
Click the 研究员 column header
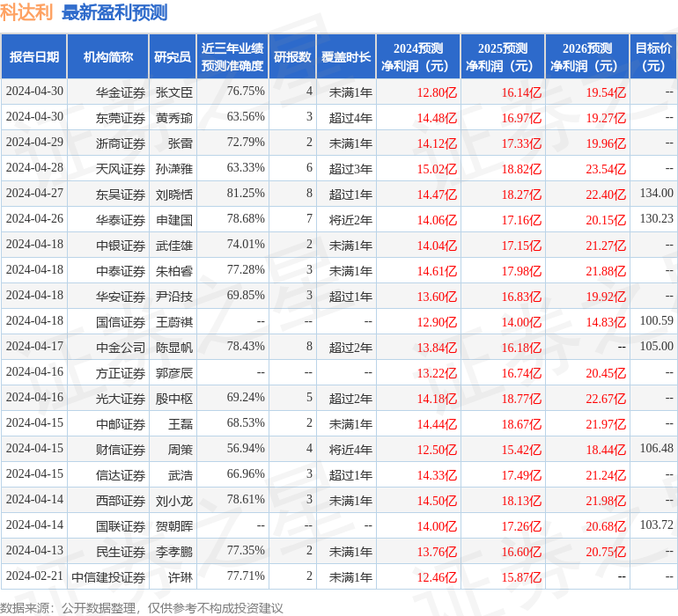[x=173, y=56]
